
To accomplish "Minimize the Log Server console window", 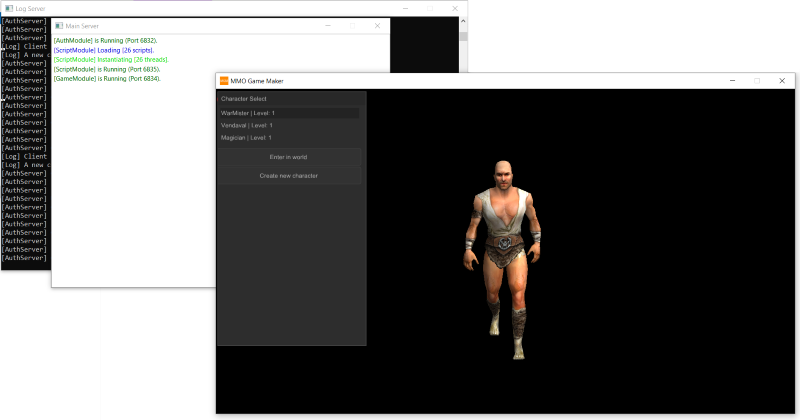I will click(x=405, y=8).
